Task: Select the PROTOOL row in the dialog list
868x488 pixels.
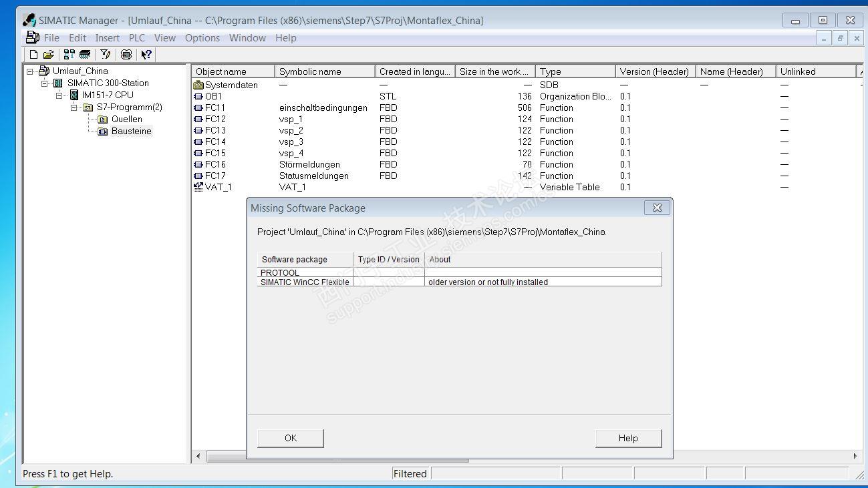Action: pos(460,272)
